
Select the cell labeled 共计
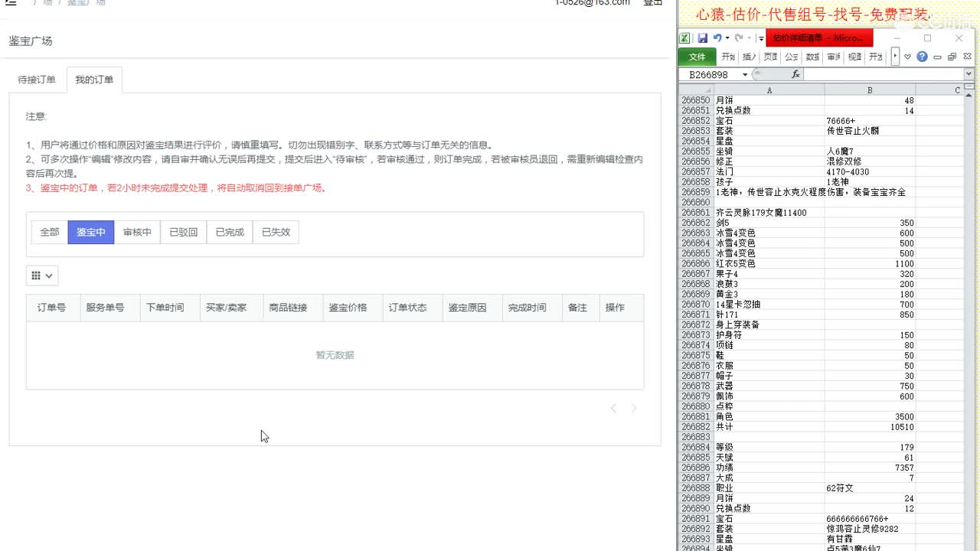pos(769,427)
